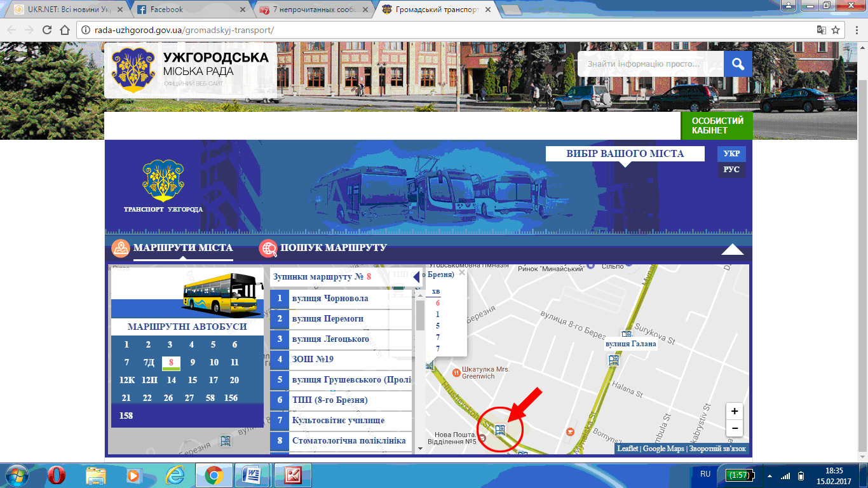Select bus route 7Д
This screenshot has width=868, height=488.
[149, 363]
